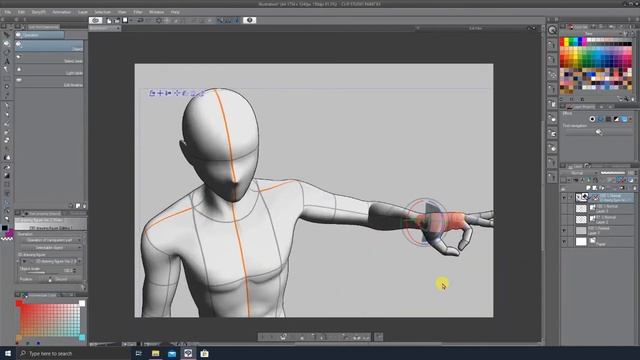640x360 pixels.
Task: Open the Quick Access palette icon
Action: (552, 31)
